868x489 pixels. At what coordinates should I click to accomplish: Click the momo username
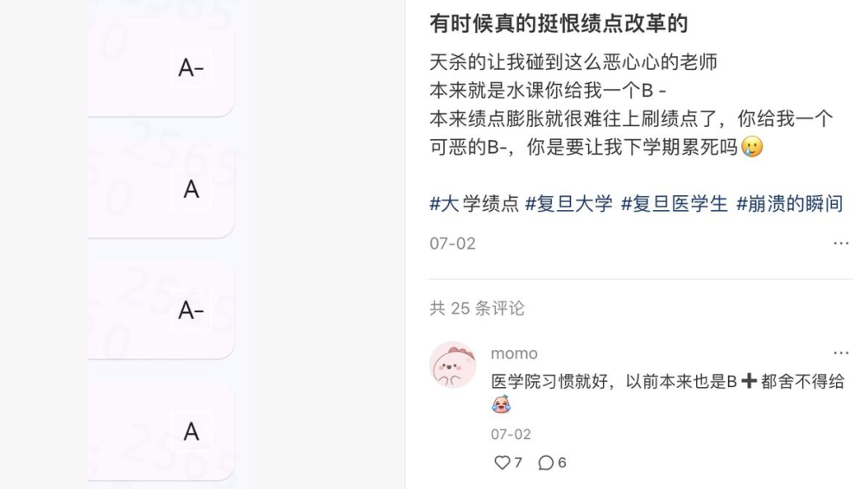point(514,353)
